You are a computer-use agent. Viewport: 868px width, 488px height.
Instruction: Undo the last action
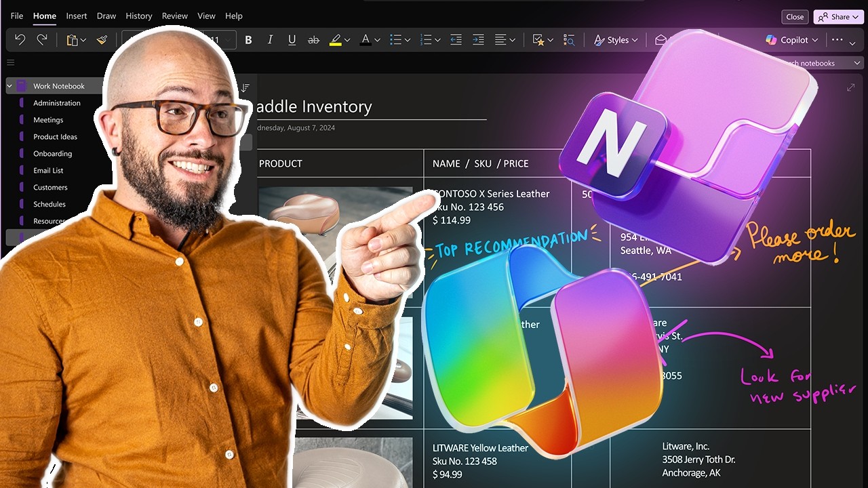20,40
